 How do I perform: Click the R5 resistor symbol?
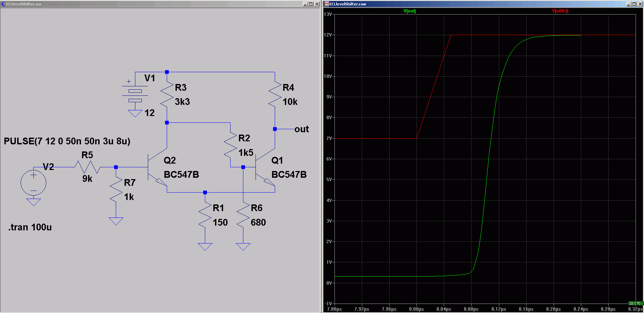[x=87, y=167]
